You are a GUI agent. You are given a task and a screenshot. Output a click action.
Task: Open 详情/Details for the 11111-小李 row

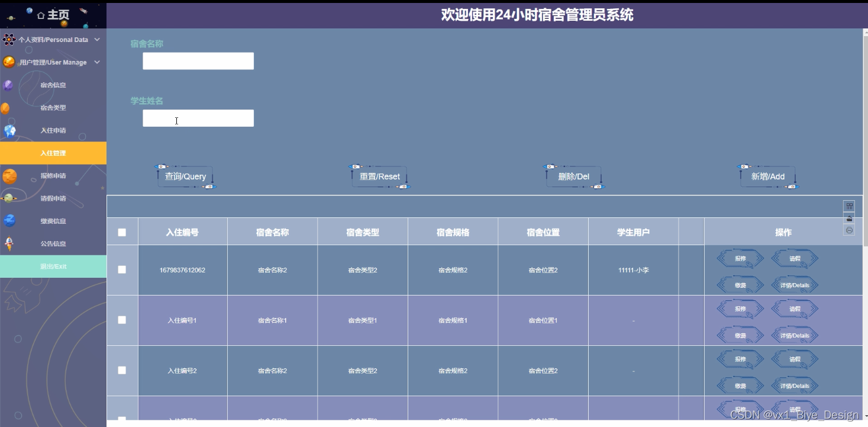click(x=795, y=285)
